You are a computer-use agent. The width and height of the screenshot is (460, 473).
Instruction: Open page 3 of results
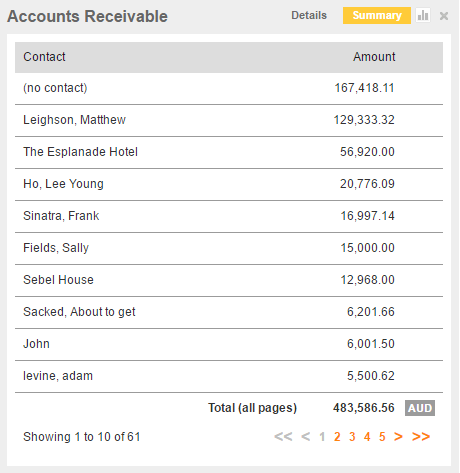click(x=352, y=436)
